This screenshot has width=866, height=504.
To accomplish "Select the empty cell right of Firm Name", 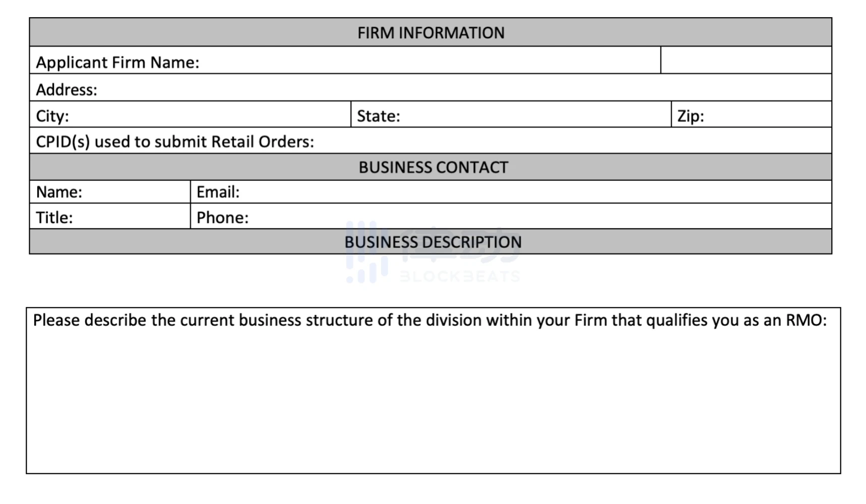I will (x=746, y=60).
